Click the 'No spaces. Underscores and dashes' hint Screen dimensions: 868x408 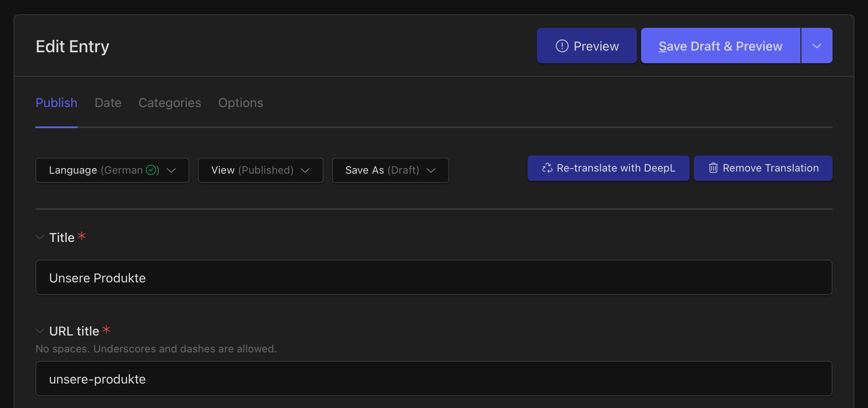pos(156,349)
